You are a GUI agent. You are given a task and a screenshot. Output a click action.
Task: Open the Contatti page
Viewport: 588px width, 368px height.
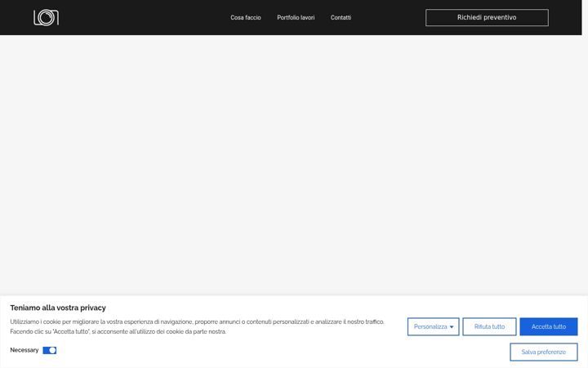click(x=341, y=18)
